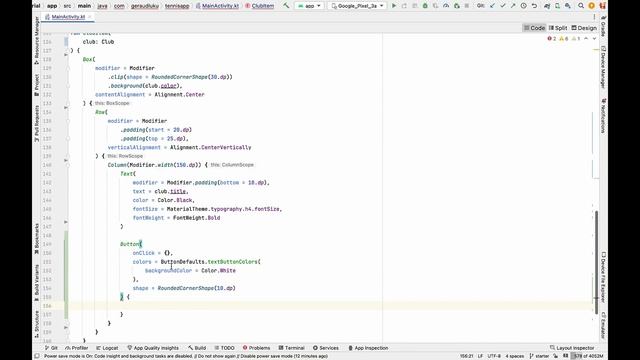This screenshot has height=360, width=640.
Task: Open SDK Manager icon in toolbar
Action: click(x=568, y=6)
